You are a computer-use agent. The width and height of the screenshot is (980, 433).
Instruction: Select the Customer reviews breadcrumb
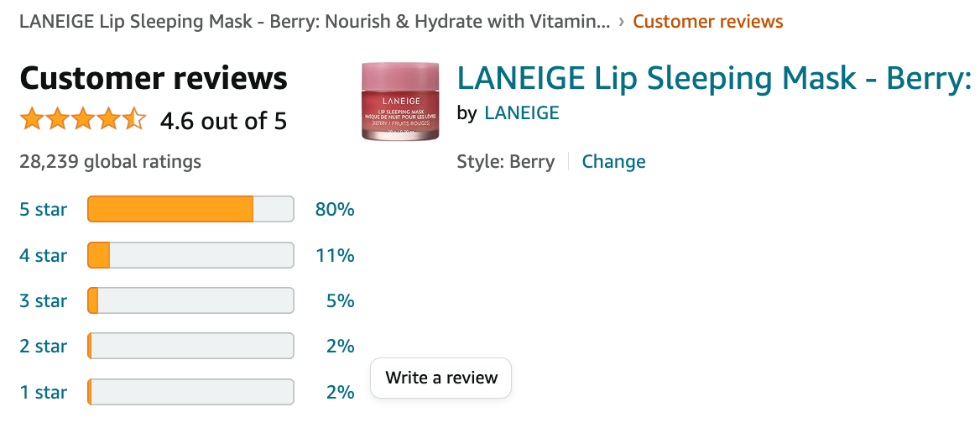(707, 22)
